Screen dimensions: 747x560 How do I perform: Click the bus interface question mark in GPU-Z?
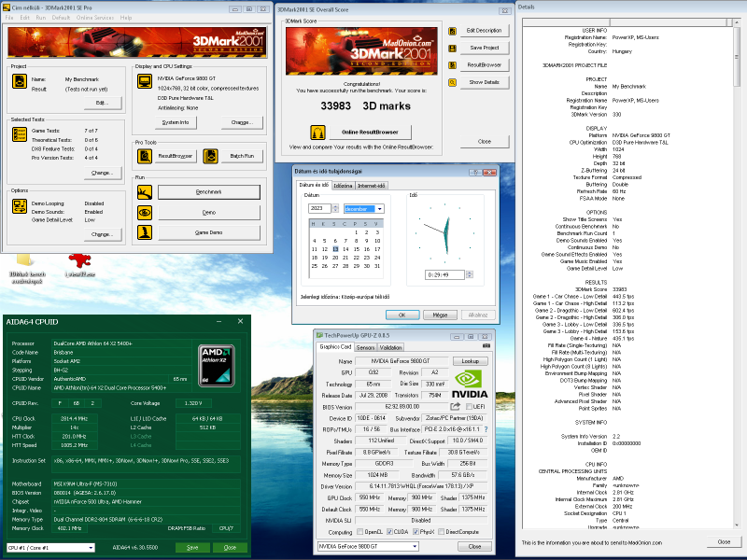click(x=486, y=429)
